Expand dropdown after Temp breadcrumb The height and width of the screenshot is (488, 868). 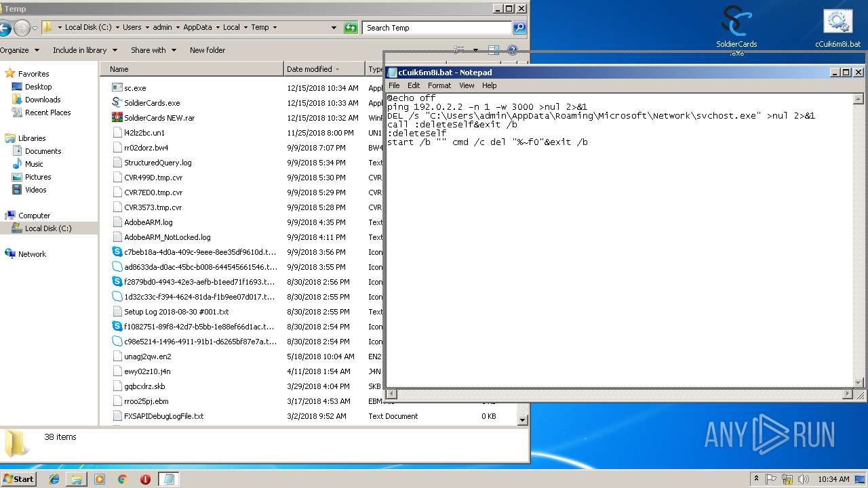pos(275,28)
